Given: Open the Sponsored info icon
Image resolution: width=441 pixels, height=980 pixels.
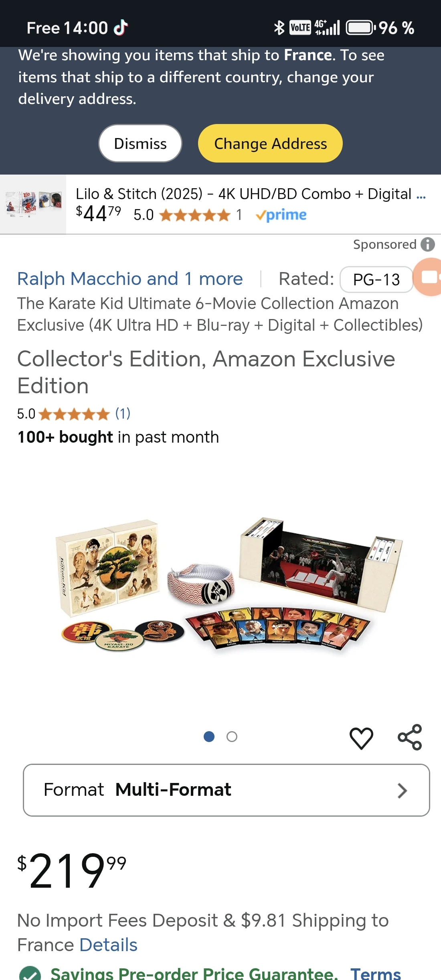Looking at the screenshot, I should pyautogui.click(x=428, y=244).
